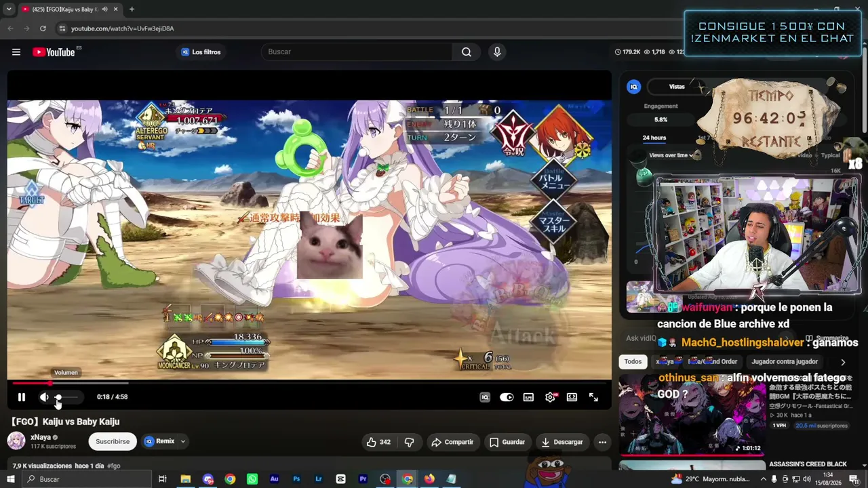The height and width of the screenshot is (488, 868).
Task: Open WhatsApp from taskbar
Action: [252, 479]
